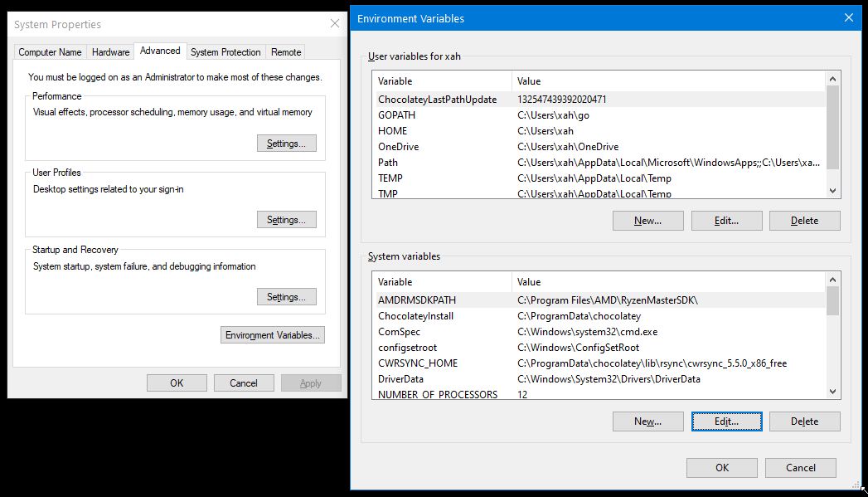This screenshot has width=868, height=497.
Task: Switch to the Remote tab
Action: 285,51
